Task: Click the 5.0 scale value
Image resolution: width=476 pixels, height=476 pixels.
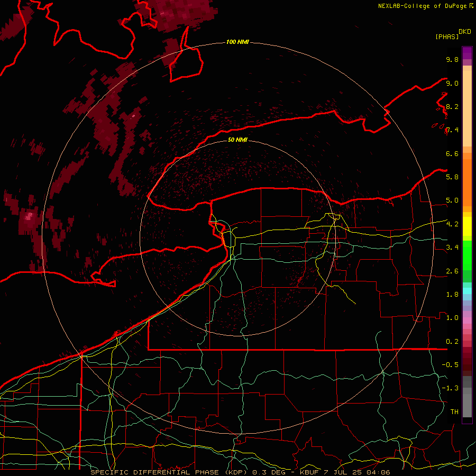Action: coord(452,200)
